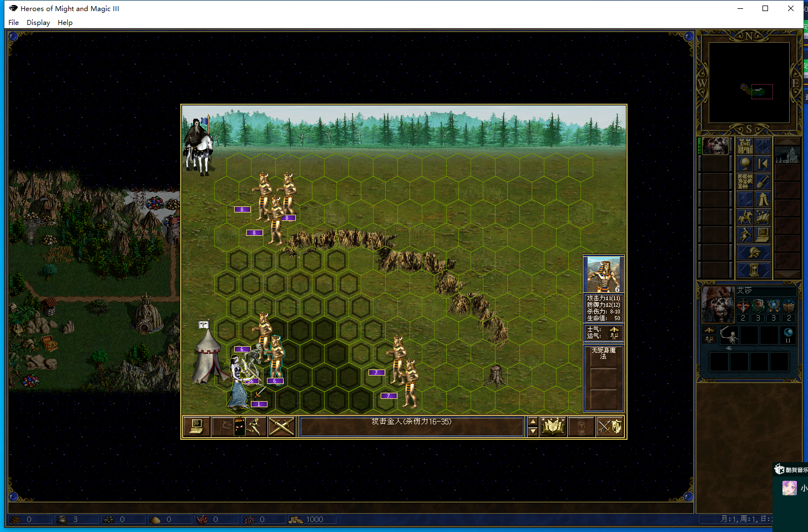Click the 生命值: 50 stat line
The width and height of the screenshot is (808, 532).
click(603, 318)
